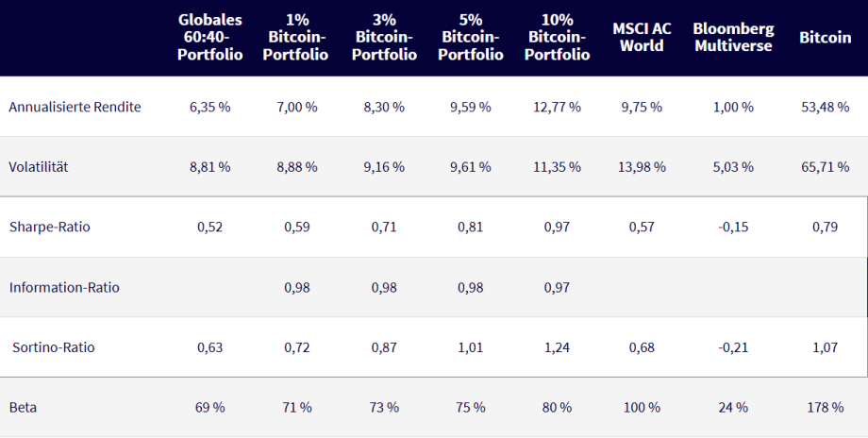Select the 1,24 Sortino-Ratio value

coord(557,347)
